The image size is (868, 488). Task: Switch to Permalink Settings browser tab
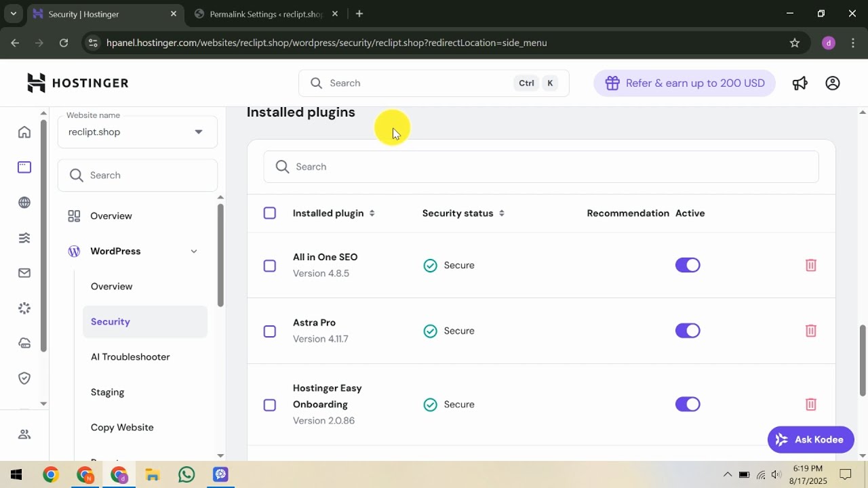click(x=266, y=14)
